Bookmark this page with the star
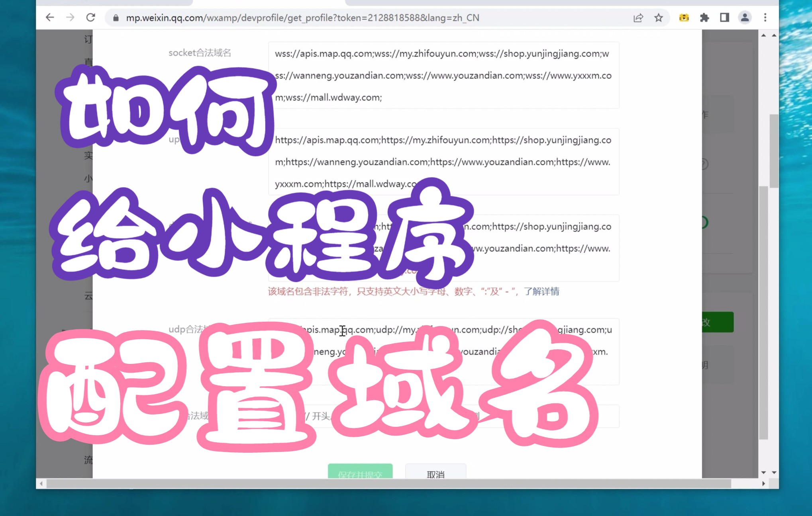 click(x=659, y=18)
